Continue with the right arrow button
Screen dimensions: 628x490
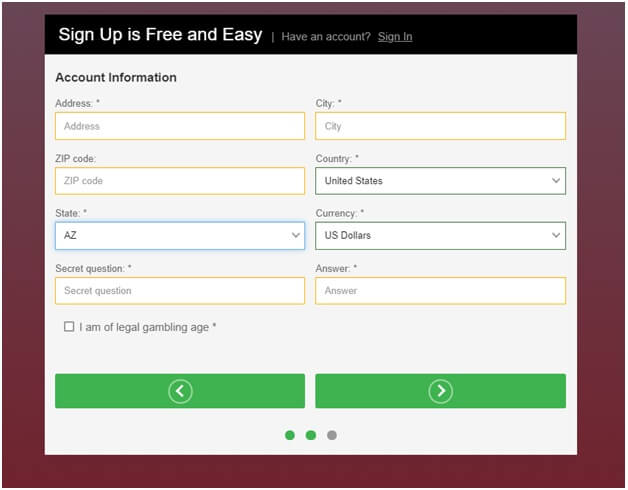coord(440,391)
